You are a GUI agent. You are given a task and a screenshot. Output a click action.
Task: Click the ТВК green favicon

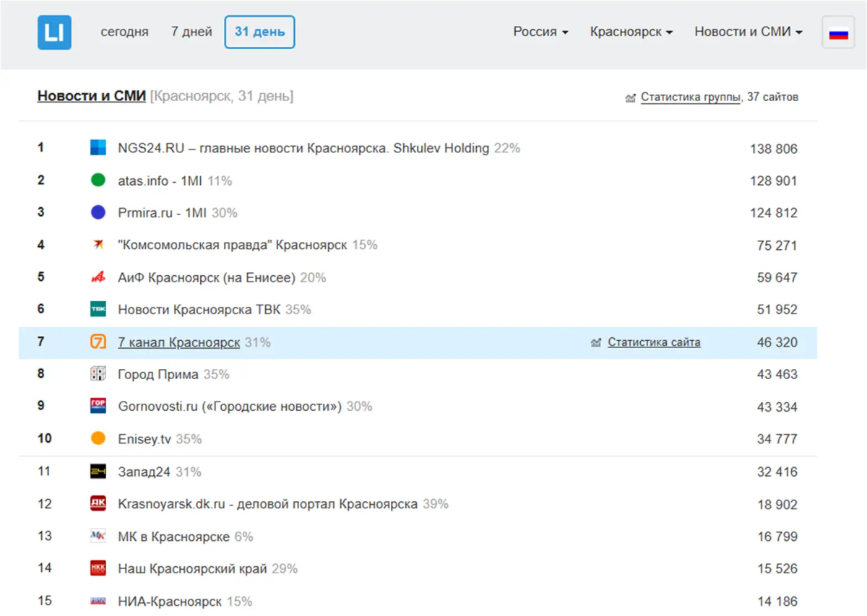[98, 309]
